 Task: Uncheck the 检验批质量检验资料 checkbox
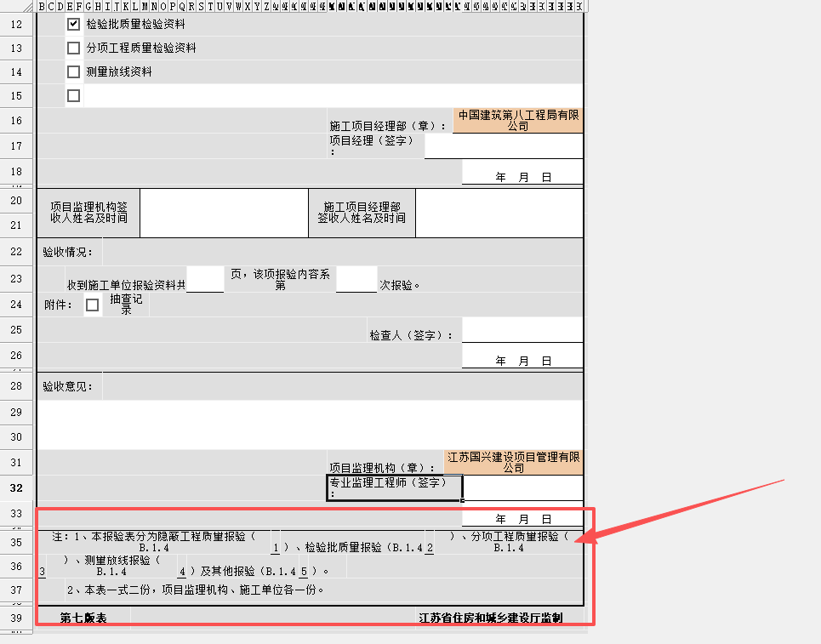pyautogui.click(x=73, y=24)
